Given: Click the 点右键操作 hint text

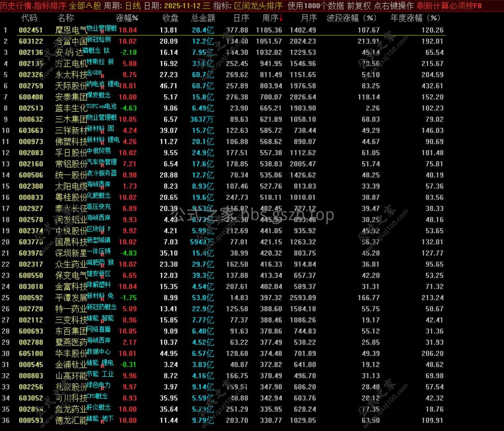Looking at the screenshot, I should (x=394, y=6).
